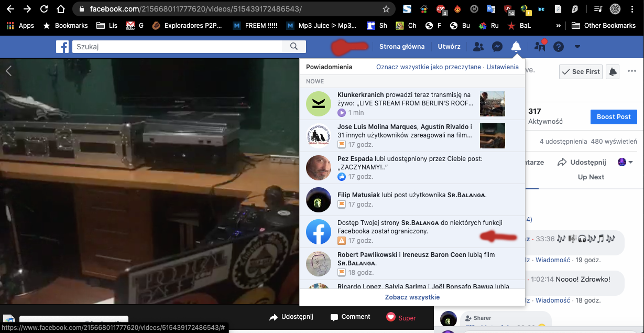
Task: Click the round spiral profile avatar in browser toolbar
Action: (616, 9)
